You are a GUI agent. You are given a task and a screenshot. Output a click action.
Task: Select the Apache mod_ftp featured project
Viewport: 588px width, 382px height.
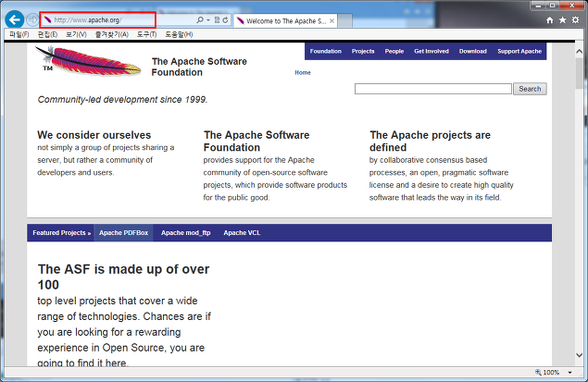coord(185,232)
